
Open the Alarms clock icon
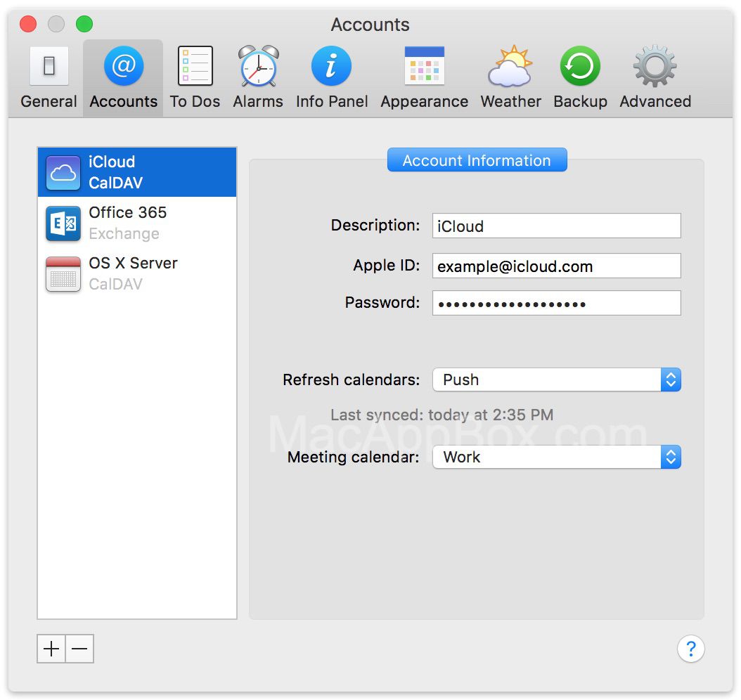[258, 65]
